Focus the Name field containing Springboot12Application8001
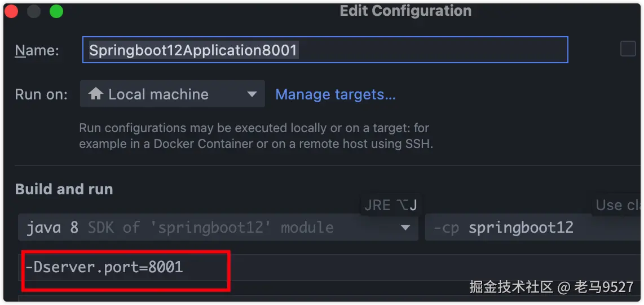 pos(324,50)
